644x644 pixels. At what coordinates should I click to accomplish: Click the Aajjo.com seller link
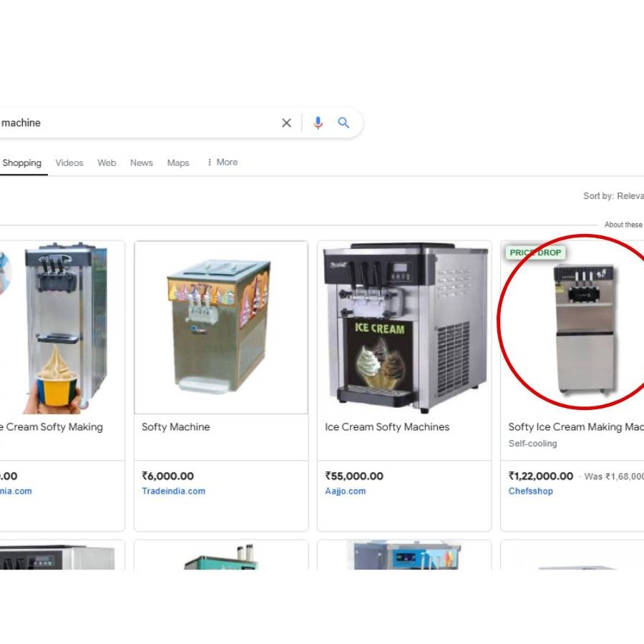point(345,491)
